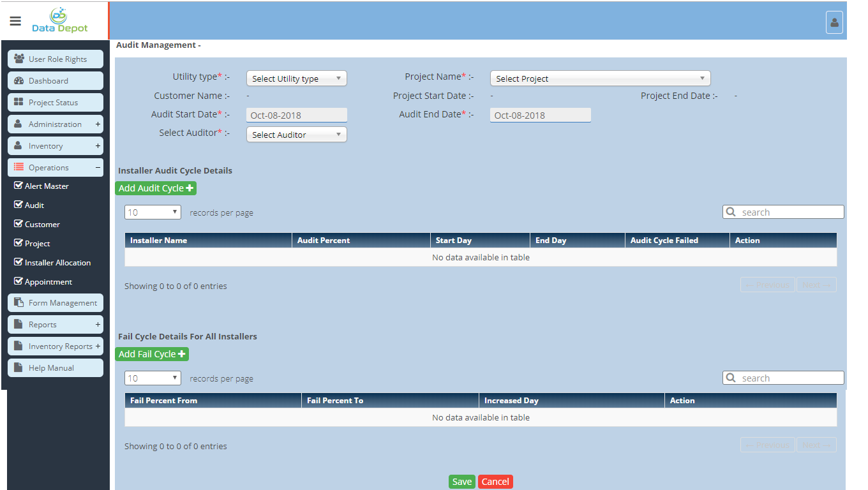This screenshot has height=490, width=868.
Task: Click the plus icon on Add Fail Cycle
Action: 182,354
